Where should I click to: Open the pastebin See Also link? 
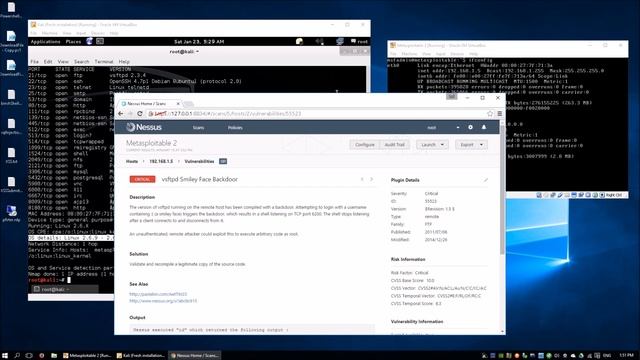[x=158, y=294]
